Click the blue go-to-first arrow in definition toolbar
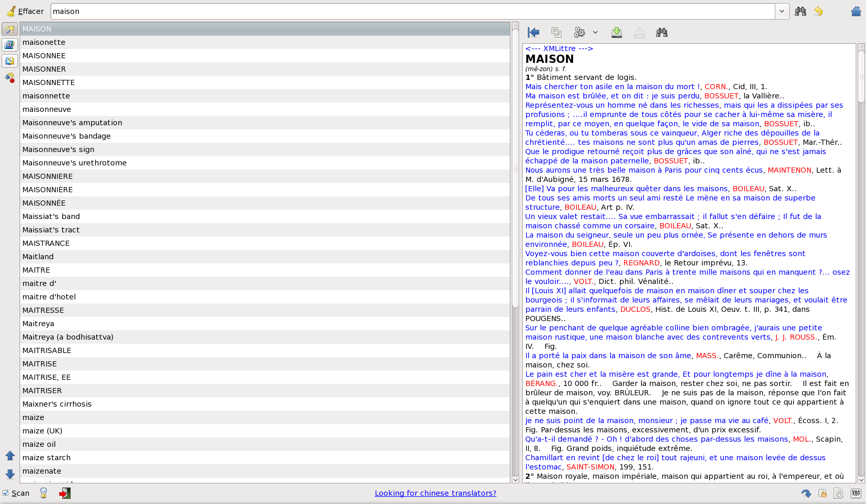The width and height of the screenshot is (866, 504). [534, 32]
